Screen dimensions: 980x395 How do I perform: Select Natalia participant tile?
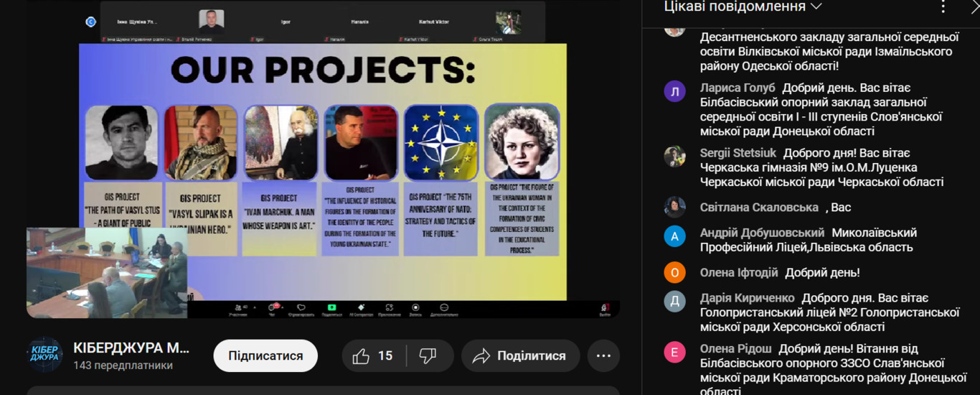coord(360,22)
